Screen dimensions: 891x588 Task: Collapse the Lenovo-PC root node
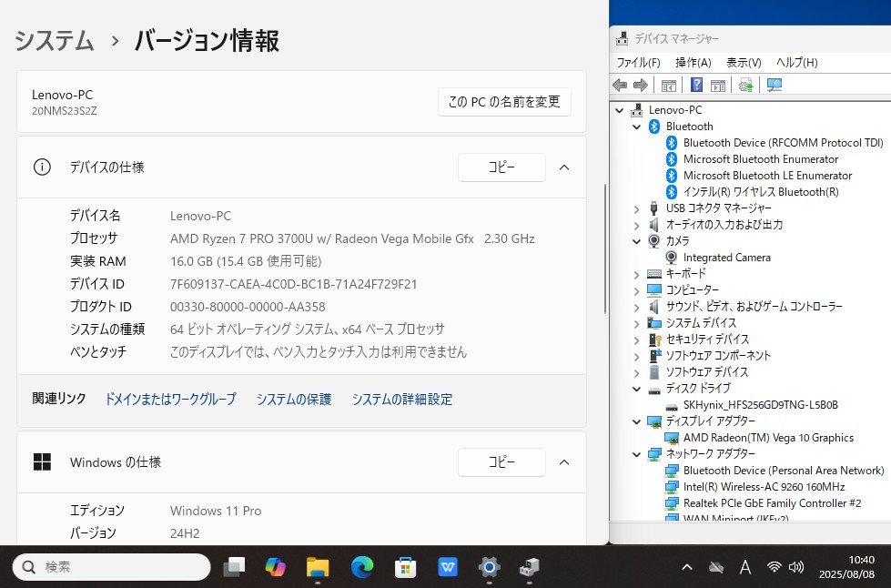tap(620, 110)
